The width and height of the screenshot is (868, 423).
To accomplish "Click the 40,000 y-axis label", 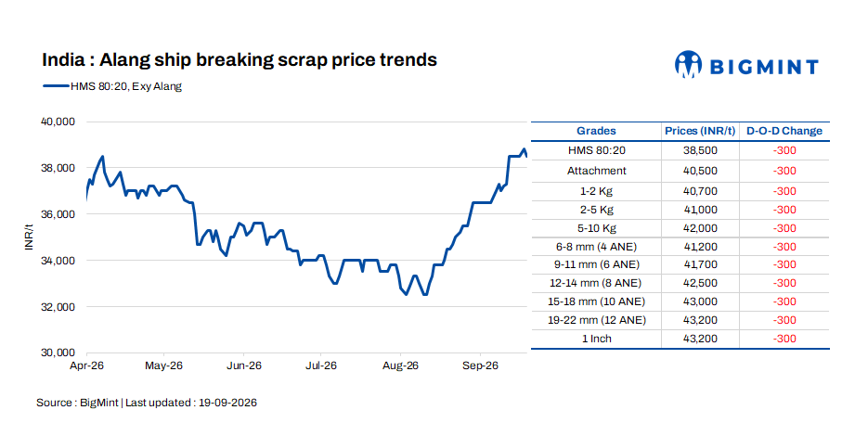I will click(x=57, y=122).
